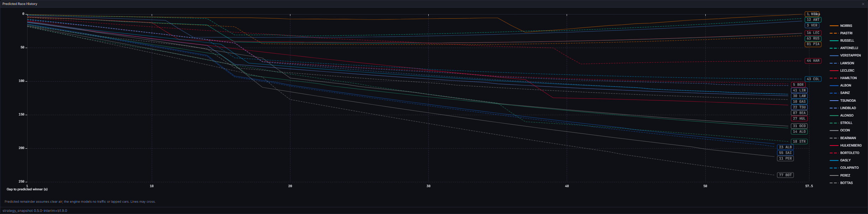Toggle HAMILTON series in legend
This screenshot has width=868, height=214.
[x=843, y=78]
